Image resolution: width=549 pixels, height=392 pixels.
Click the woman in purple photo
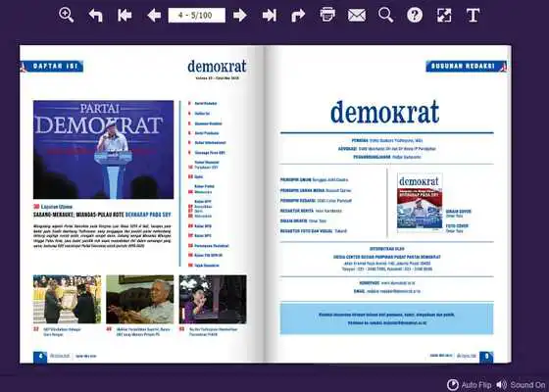(213, 299)
